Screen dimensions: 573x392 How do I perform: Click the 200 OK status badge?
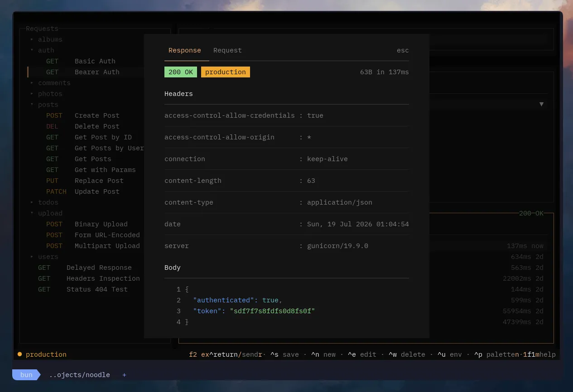click(181, 72)
